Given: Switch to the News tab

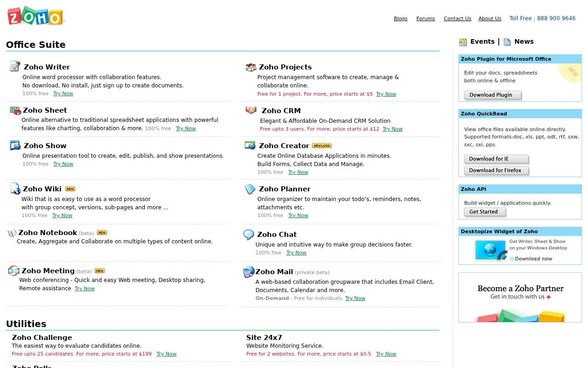Looking at the screenshot, I should [524, 41].
